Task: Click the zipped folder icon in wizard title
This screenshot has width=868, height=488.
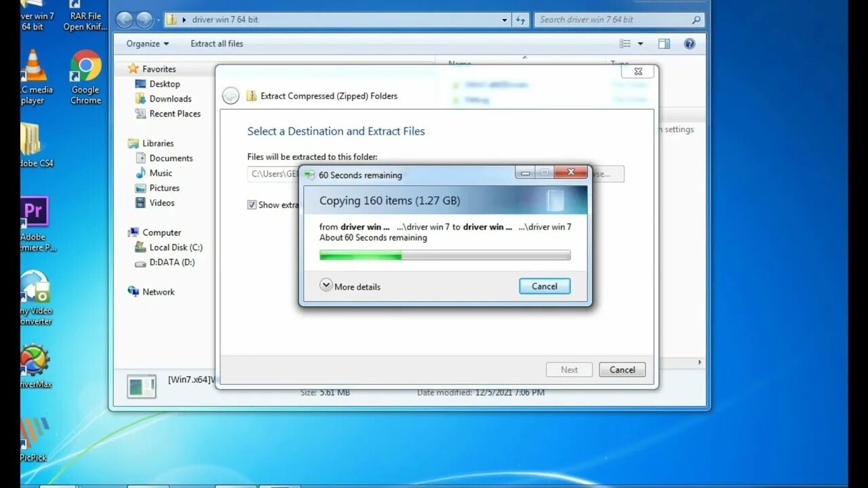Action: [251, 96]
